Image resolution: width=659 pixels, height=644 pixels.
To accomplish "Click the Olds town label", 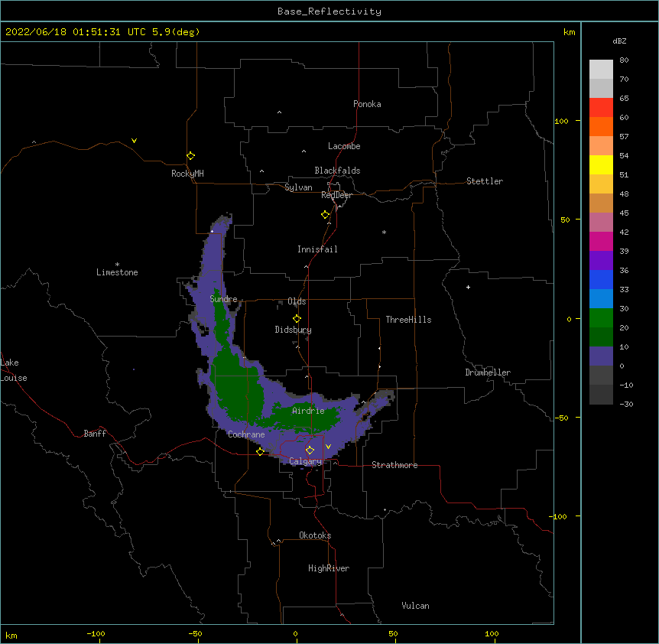I will [x=297, y=301].
